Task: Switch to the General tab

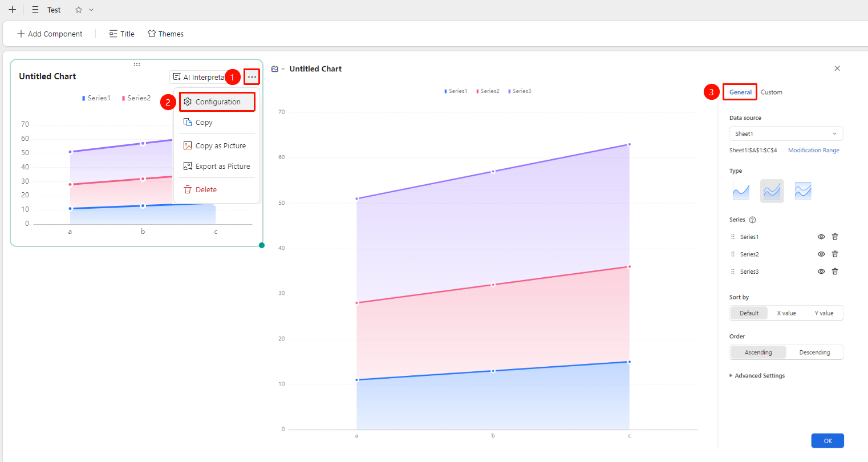Action: (740, 92)
